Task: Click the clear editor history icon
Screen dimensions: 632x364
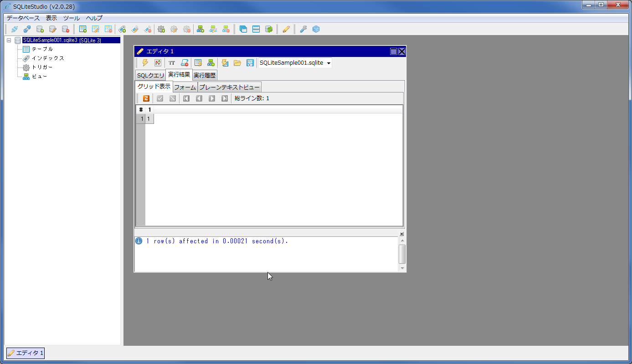Action: pyautogui.click(x=185, y=63)
